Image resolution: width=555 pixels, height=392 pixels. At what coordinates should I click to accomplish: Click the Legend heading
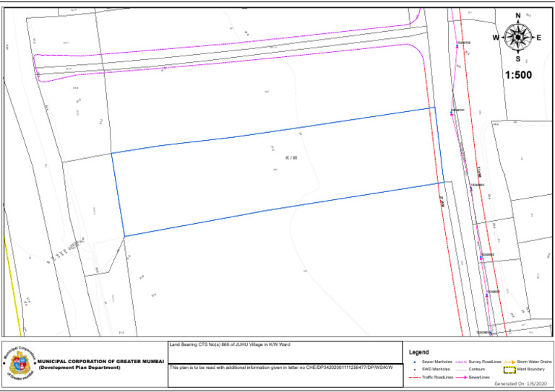(419, 352)
